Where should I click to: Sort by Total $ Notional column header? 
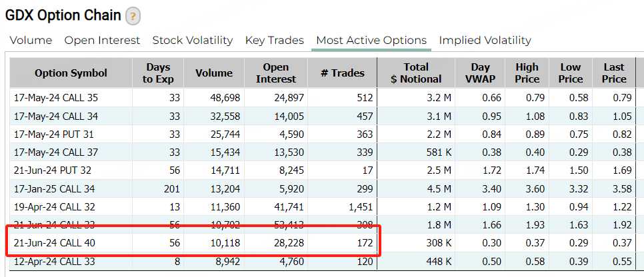tap(416, 73)
